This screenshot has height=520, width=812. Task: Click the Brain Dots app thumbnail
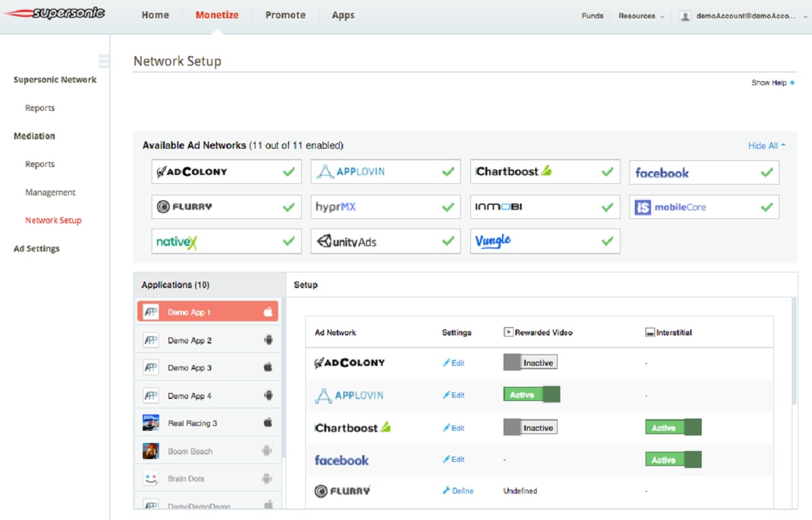pos(151,478)
